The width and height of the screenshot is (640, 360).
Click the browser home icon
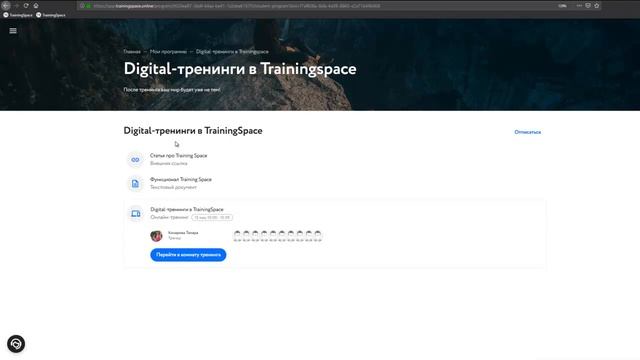coord(36,6)
